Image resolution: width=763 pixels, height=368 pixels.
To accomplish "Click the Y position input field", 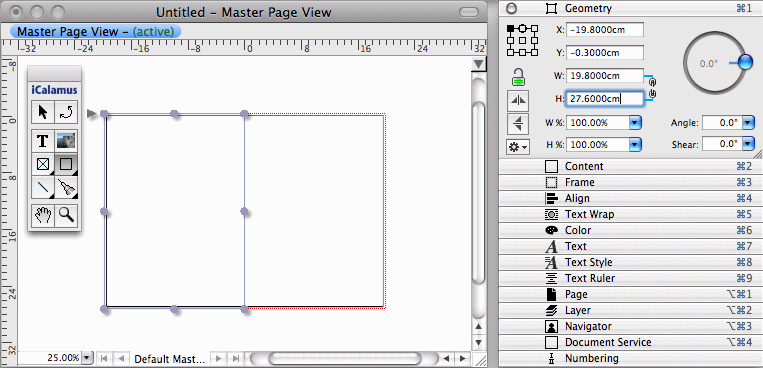I will click(x=605, y=53).
